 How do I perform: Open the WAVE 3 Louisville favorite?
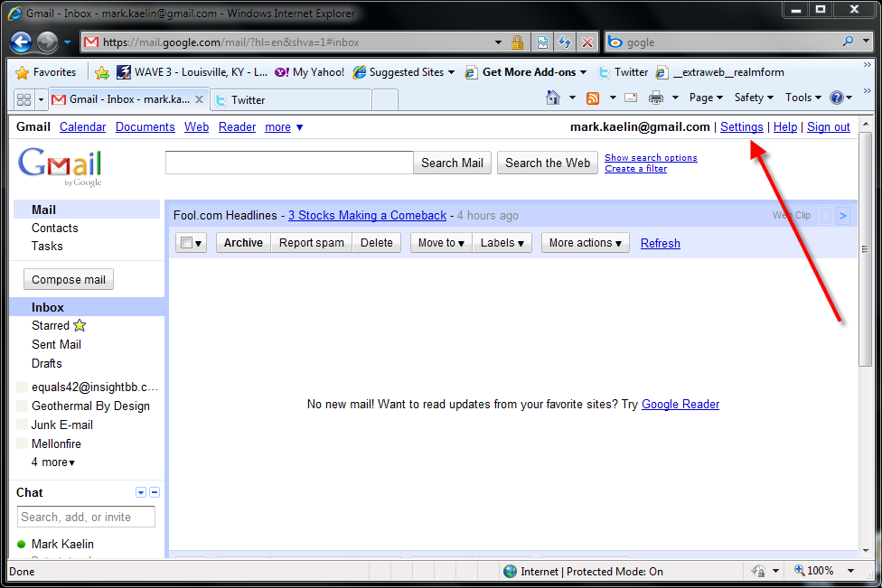192,72
